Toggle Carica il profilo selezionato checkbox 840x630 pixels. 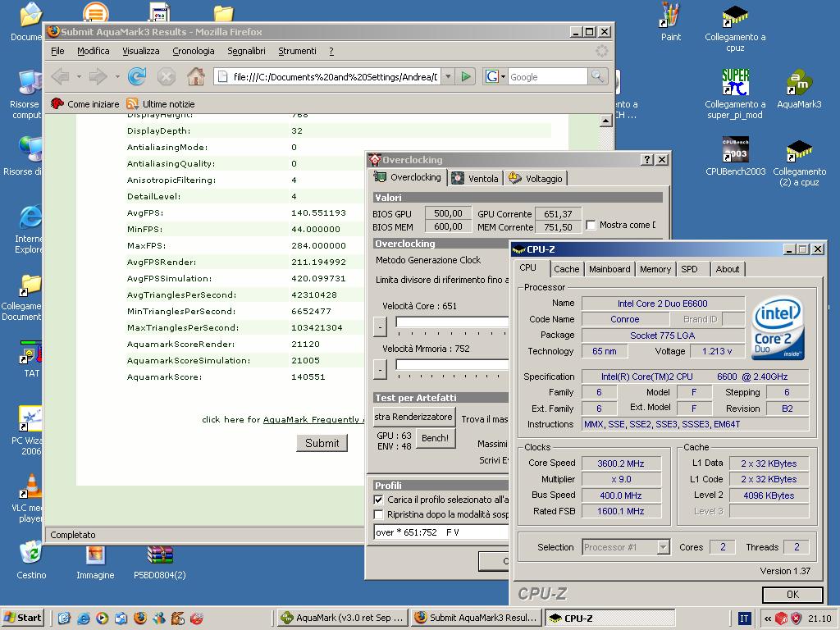pyautogui.click(x=379, y=500)
